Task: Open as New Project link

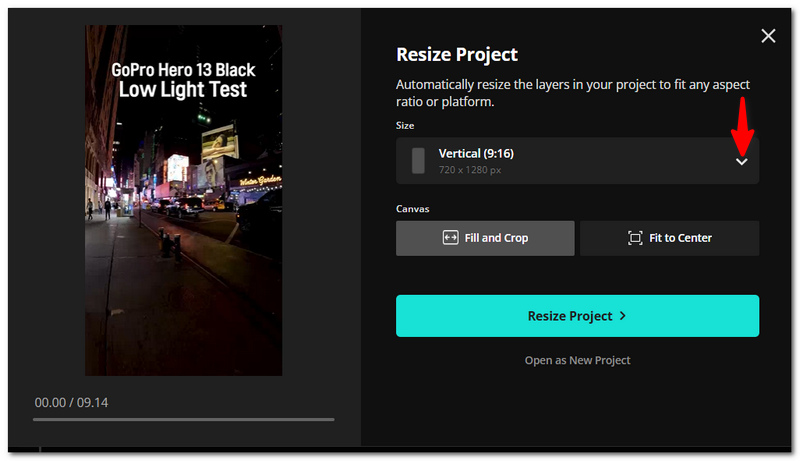Action: tap(578, 360)
